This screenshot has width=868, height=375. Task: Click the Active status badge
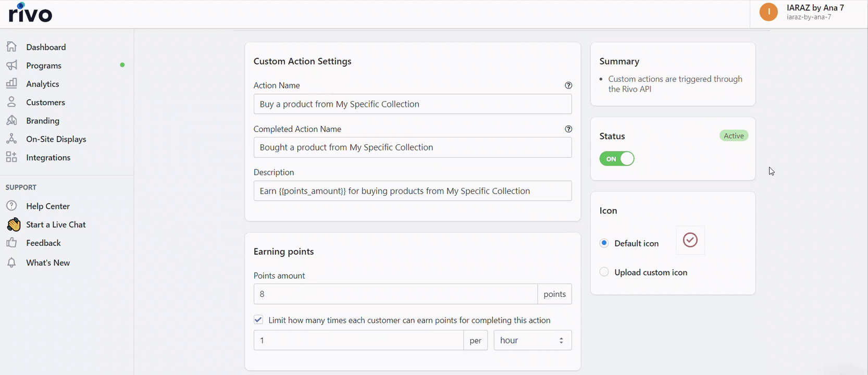point(734,136)
